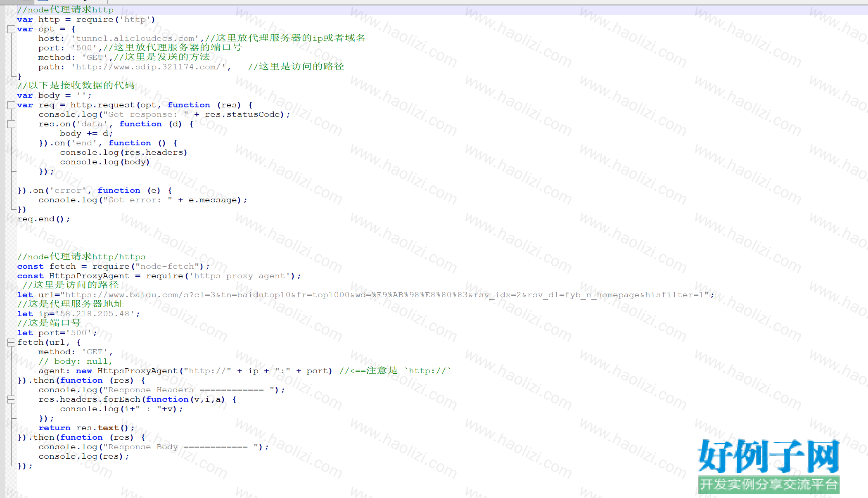Click 'return res.text();' line
The height and width of the screenshot is (498, 868).
[x=87, y=428]
